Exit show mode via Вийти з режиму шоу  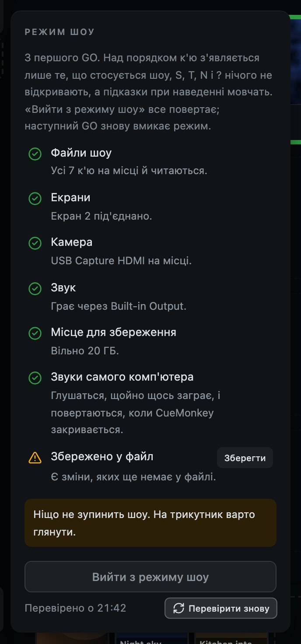[x=150, y=577]
